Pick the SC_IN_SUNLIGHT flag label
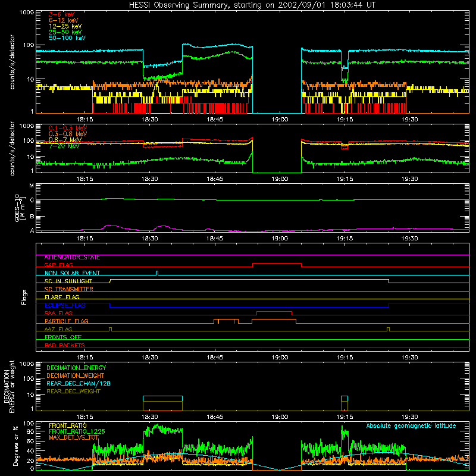This screenshot has width=476, height=476. click(x=68, y=281)
